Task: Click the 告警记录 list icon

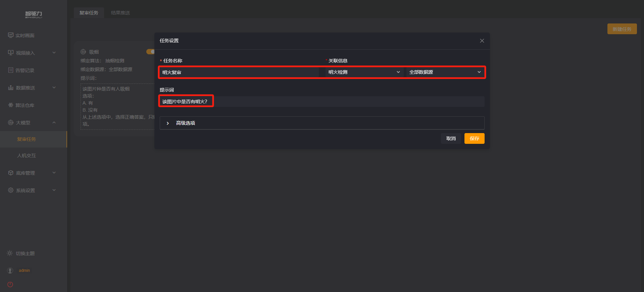Action: click(11, 70)
